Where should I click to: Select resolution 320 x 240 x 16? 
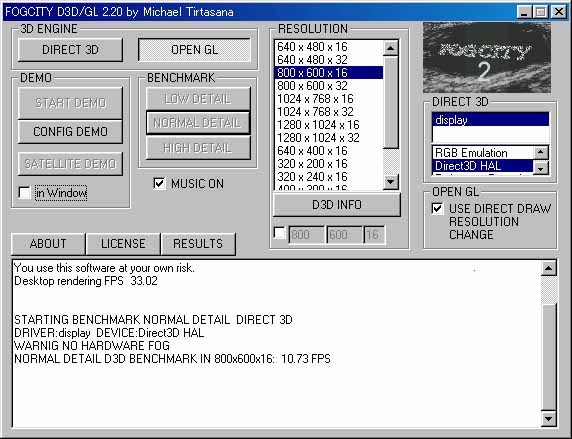329,177
